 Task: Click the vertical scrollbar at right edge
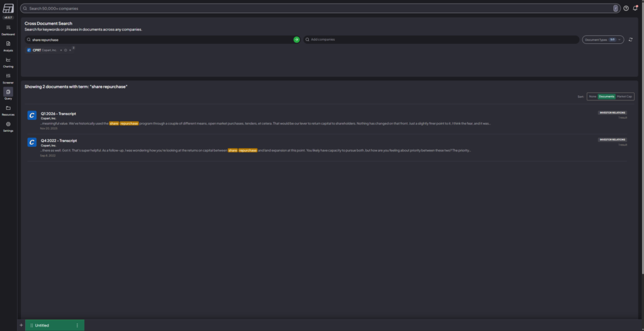pos(642,139)
